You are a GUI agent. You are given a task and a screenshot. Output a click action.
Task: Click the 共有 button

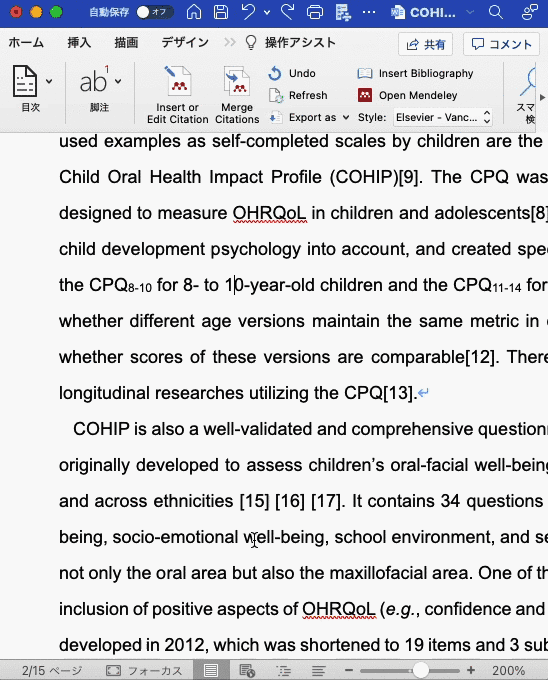425,44
